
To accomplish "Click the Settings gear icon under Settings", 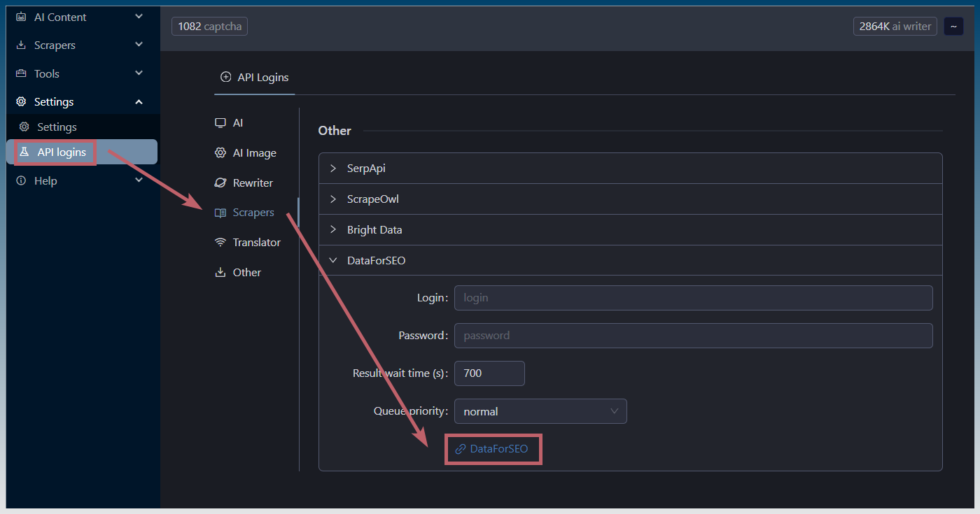I will [24, 127].
